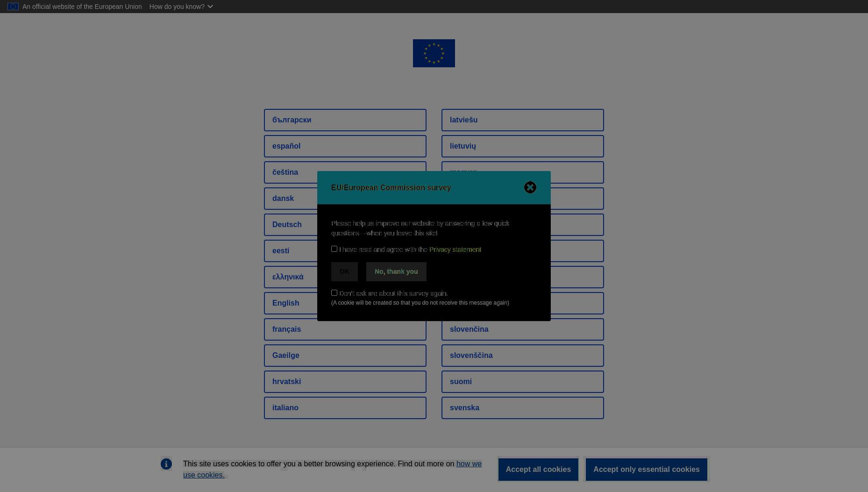Choose Gaeilge language
The image size is (868, 492).
pos(345,356)
